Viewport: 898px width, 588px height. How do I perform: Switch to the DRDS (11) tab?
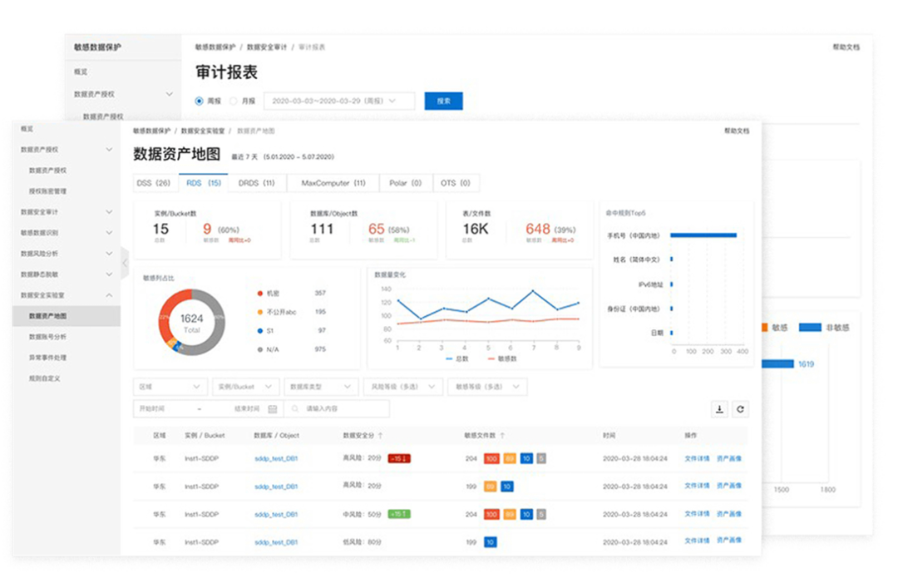click(257, 184)
